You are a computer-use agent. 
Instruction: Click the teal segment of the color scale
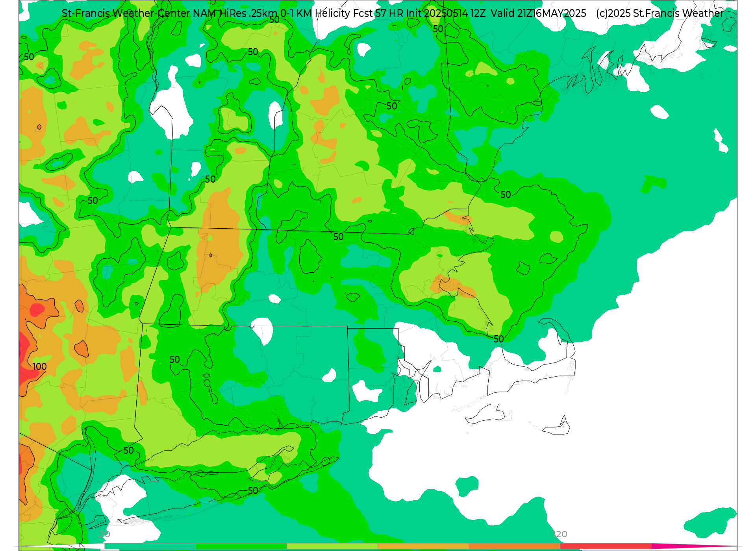pos(150,546)
